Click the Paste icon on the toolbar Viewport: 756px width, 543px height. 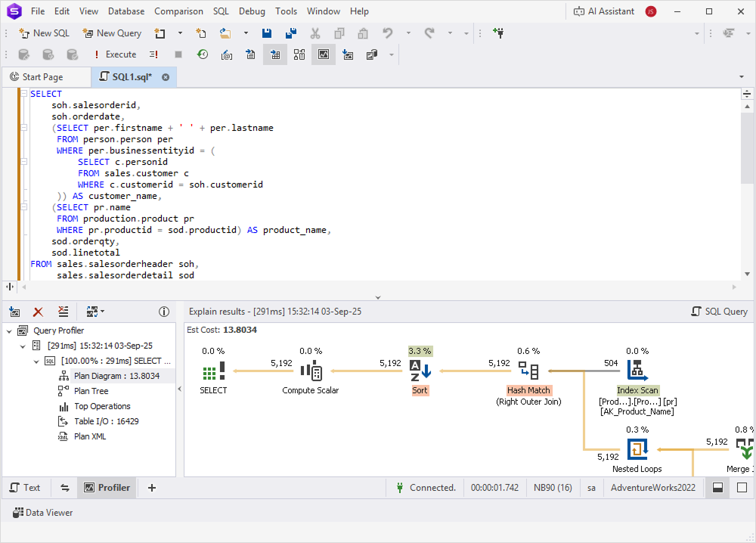coord(362,33)
